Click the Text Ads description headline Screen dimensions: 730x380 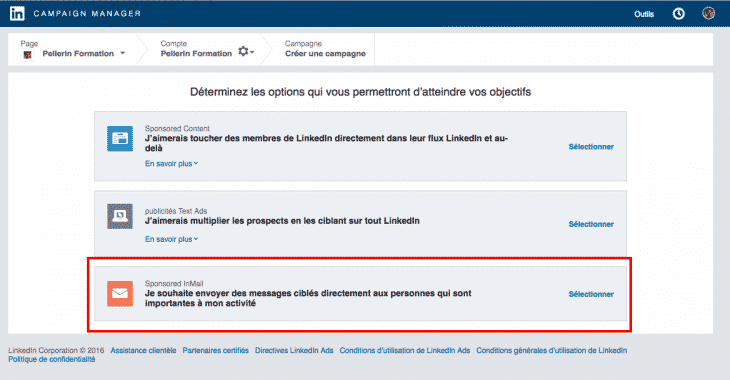pyautogui.click(x=282, y=221)
